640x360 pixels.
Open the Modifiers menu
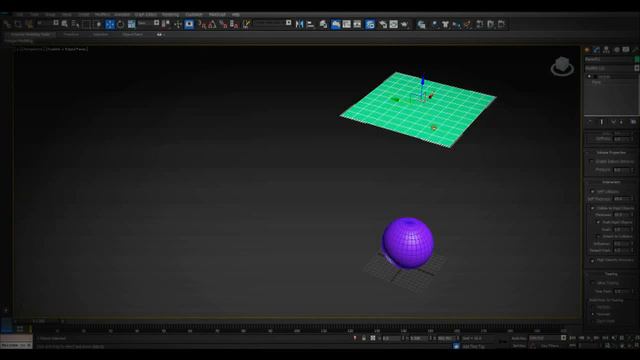click(102, 15)
